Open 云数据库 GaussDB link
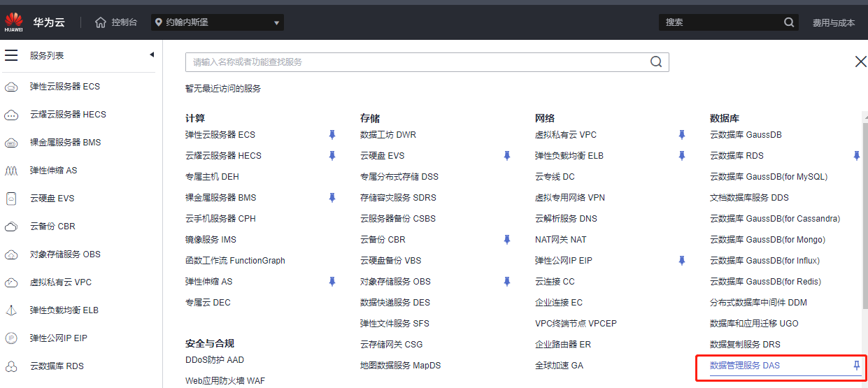The width and height of the screenshot is (868, 388). click(x=746, y=135)
